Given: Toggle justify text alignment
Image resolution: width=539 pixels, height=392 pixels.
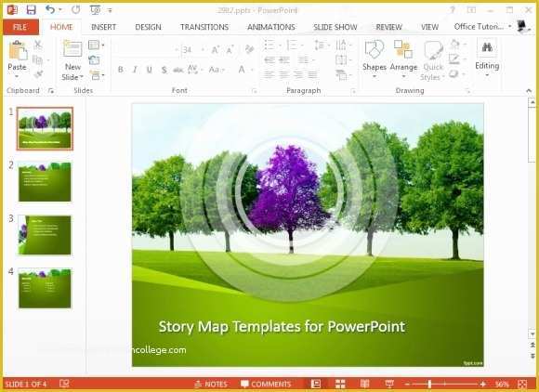Looking at the screenshot, I should pyautogui.click(x=312, y=74).
